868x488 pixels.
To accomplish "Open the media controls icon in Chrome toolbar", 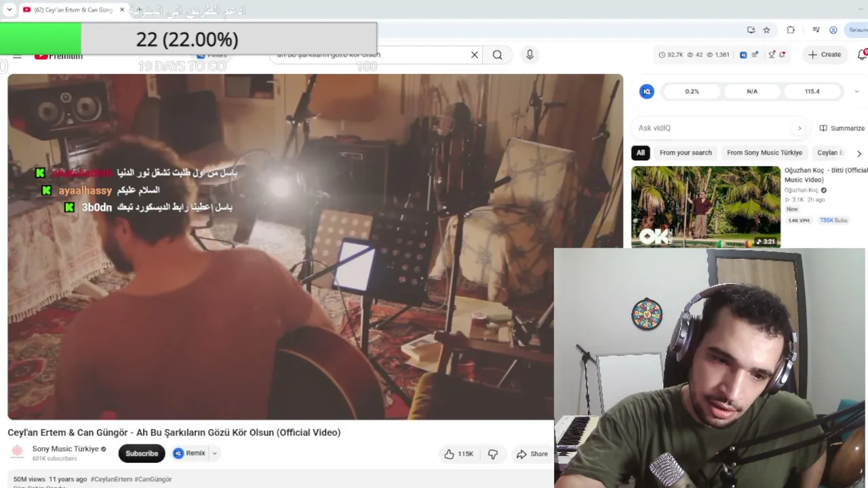I will pos(816,30).
